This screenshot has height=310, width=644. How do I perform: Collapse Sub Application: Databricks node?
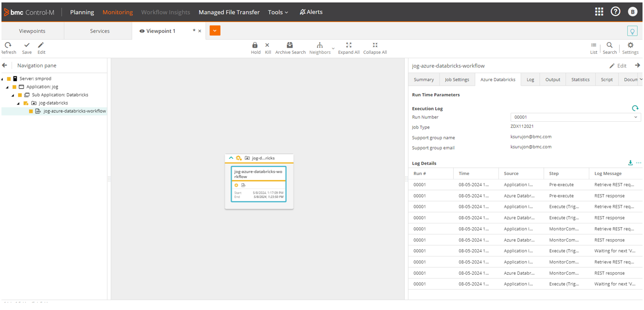(x=13, y=95)
